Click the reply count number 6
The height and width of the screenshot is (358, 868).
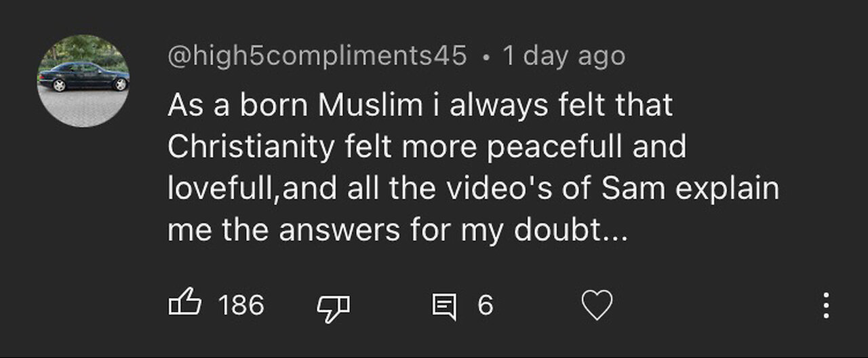click(x=485, y=305)
